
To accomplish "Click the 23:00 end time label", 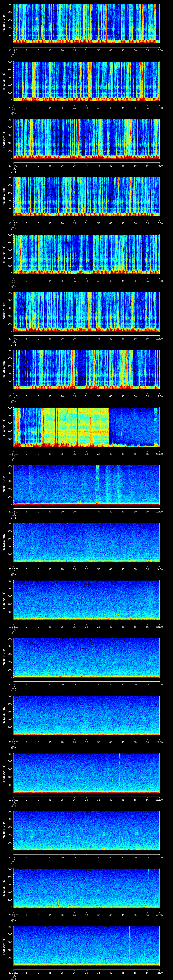I will click(x=160, y=511).
